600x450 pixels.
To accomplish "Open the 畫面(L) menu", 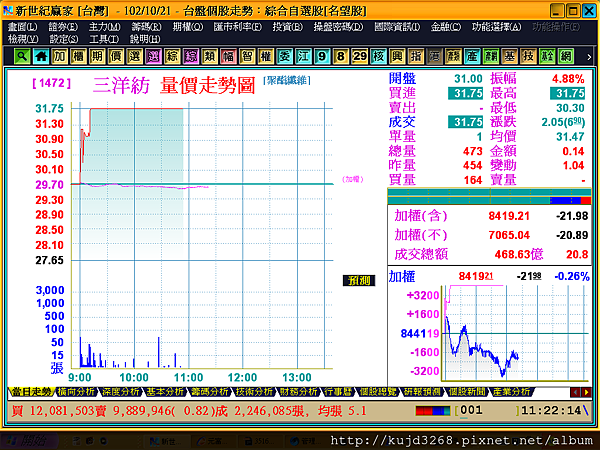I will [23, 27].
